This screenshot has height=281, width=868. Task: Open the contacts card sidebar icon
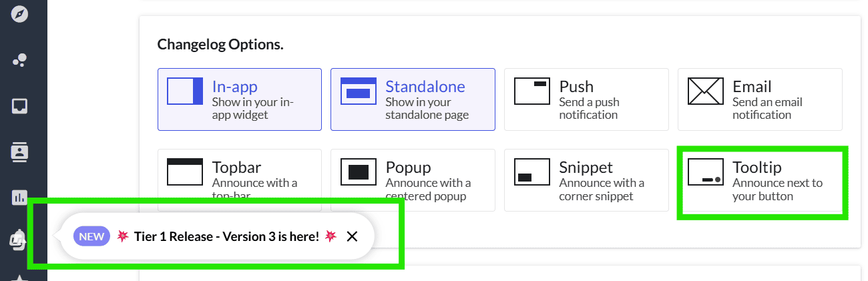tap(19, 152)
